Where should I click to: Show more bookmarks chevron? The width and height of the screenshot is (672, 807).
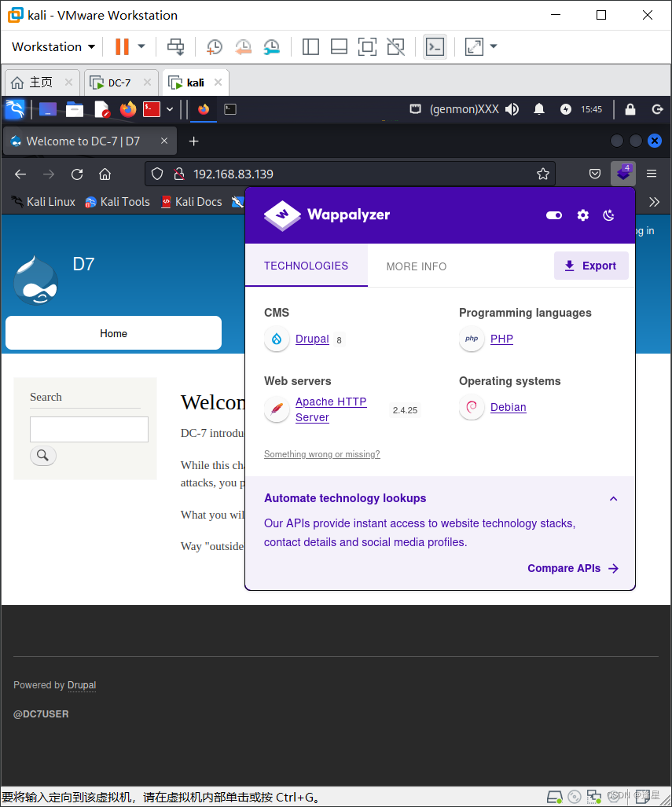654,202
